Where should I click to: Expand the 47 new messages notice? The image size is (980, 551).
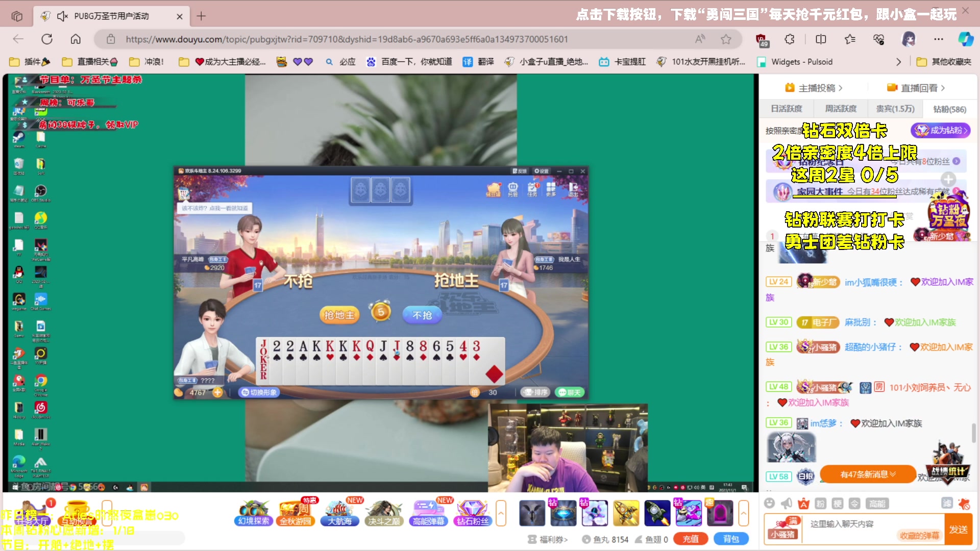click(x=868, y=474)
